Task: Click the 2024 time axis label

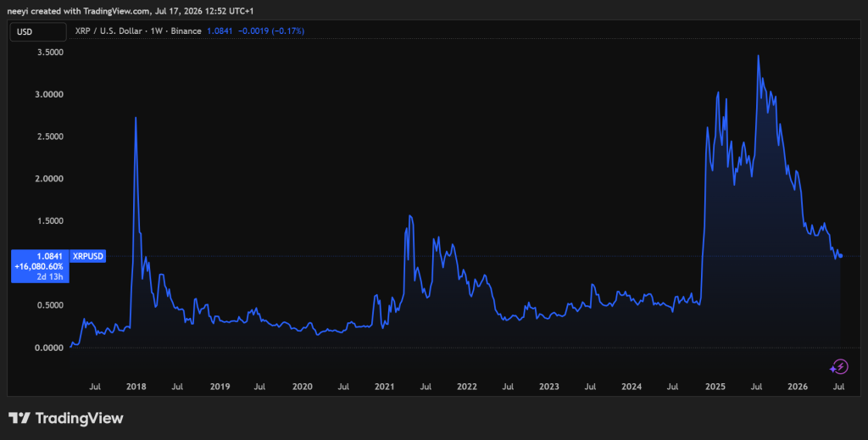Action: 632,387
